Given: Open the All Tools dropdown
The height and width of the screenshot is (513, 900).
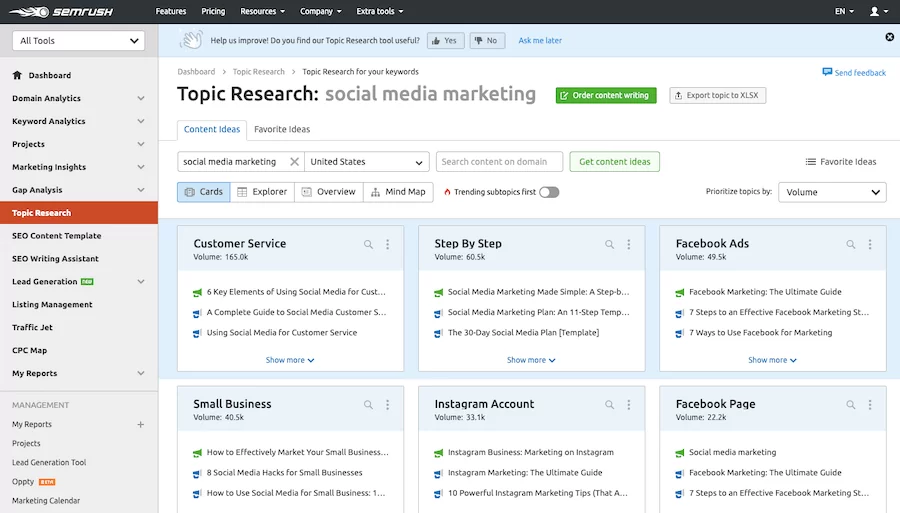Looking at the screenshot, I should [79, 41].
